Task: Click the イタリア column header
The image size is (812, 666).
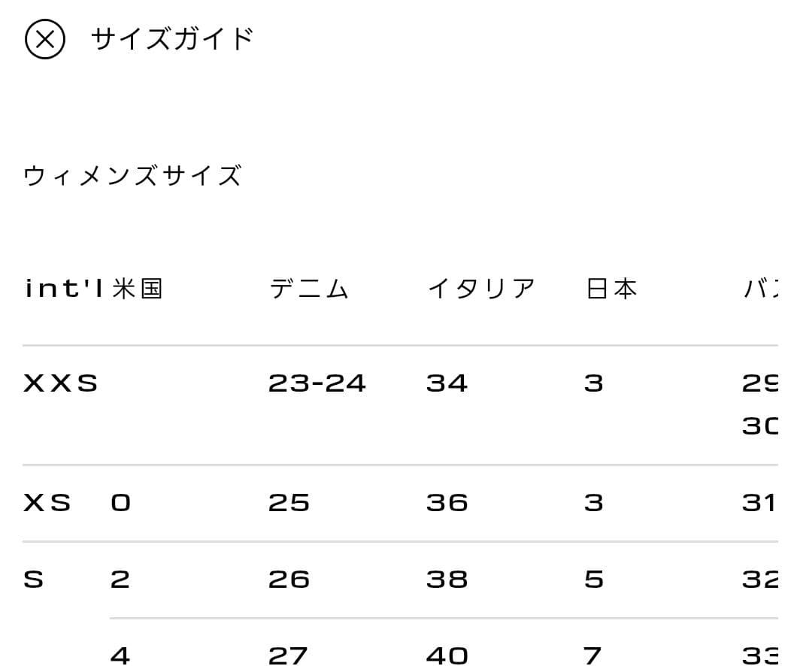Action: click(481, 289)
